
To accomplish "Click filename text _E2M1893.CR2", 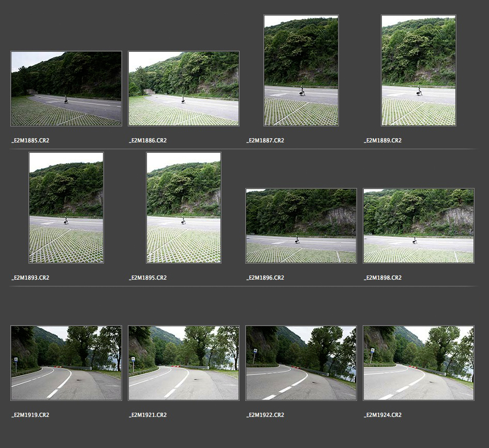I will tap(31, 278).
